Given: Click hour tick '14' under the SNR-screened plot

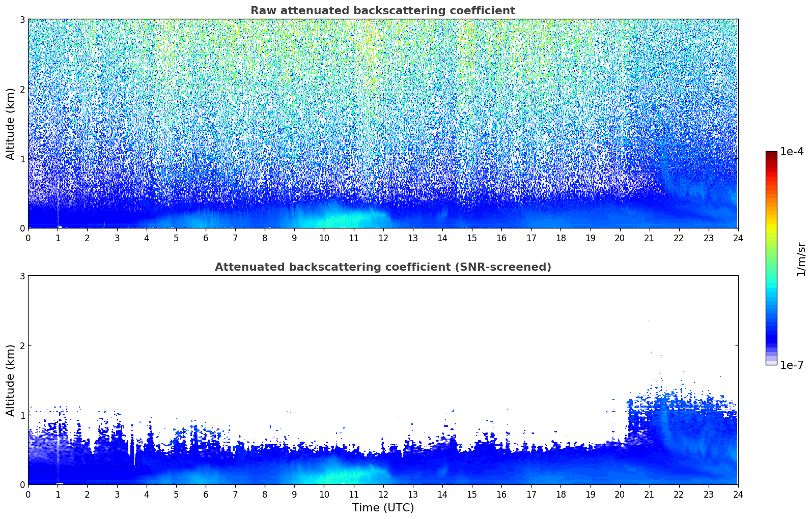Looking at the screenshot, I should [x=442, y=494].
